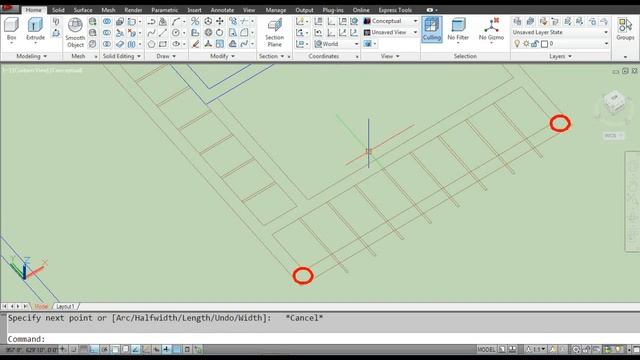
Task: Open the No Filter selection dropdown
Action: pos(458,30)
